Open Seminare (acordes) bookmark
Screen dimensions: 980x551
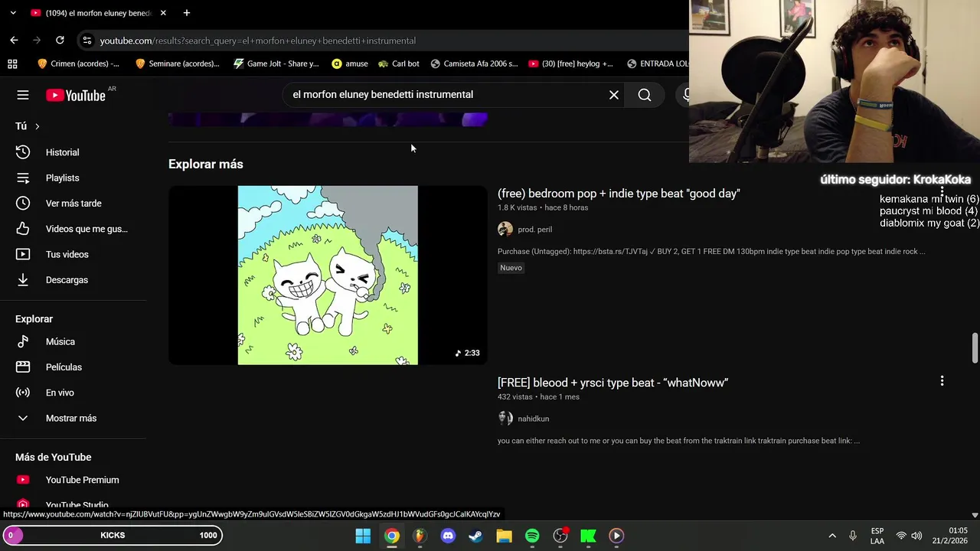(x=177, y=64)
